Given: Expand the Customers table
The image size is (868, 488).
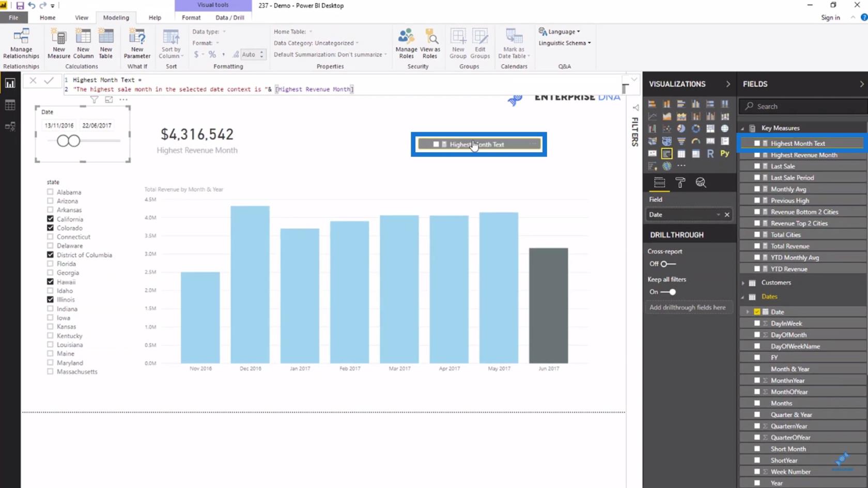Looking at the screenshot, I should (x=743, y=283).
